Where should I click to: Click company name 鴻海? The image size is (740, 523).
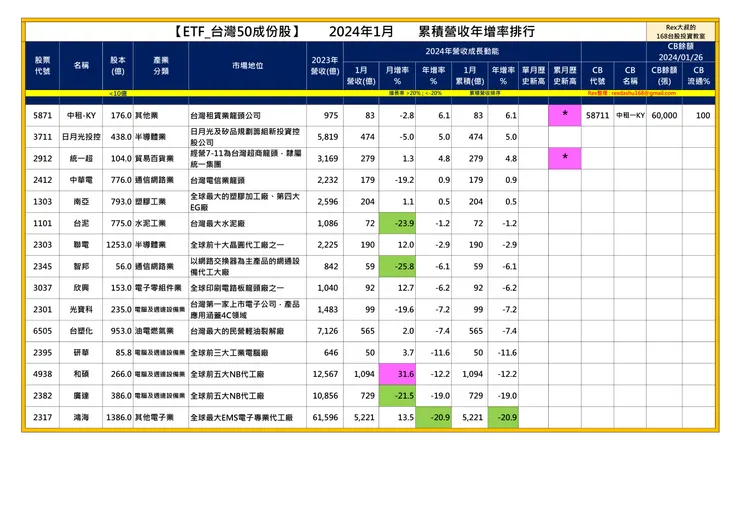point(81,417)
